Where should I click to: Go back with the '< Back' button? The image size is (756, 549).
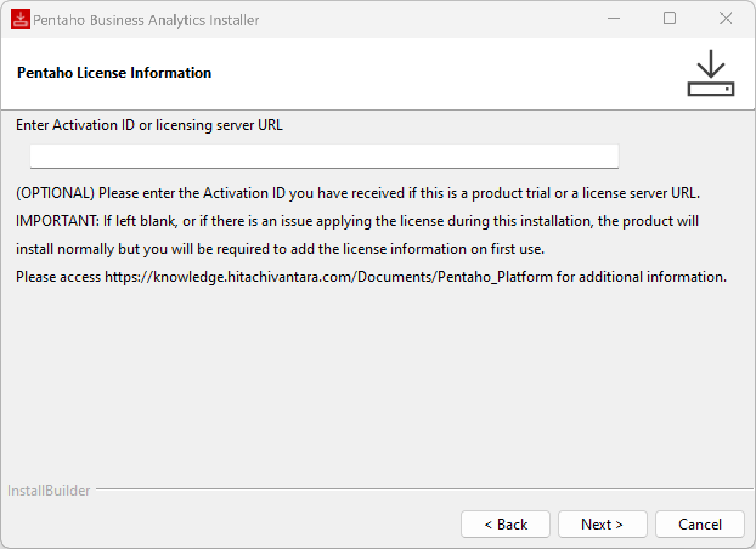(506, 524)
